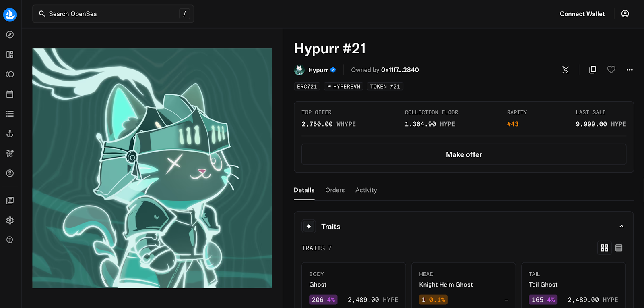Open owner address 0x11f7...2840
Viewport: 644px width, 308px height.
click(x=400, y=70)
